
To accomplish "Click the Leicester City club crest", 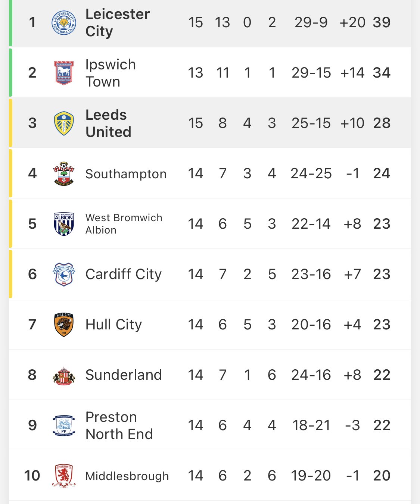I will 64,22.
